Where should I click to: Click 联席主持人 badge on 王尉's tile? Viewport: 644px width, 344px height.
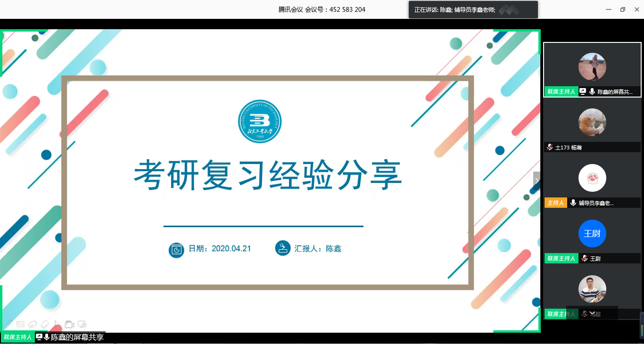pyautogui.click(x=561, y=259)
